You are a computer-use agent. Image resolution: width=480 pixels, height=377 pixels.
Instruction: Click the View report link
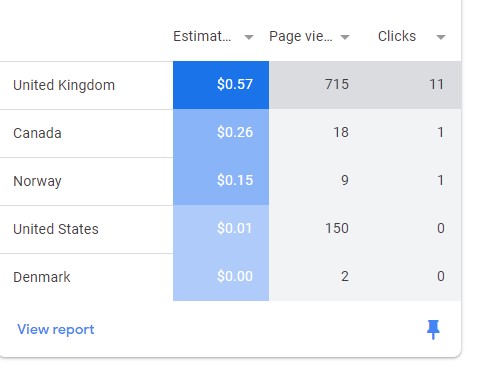tap(56, 330)
